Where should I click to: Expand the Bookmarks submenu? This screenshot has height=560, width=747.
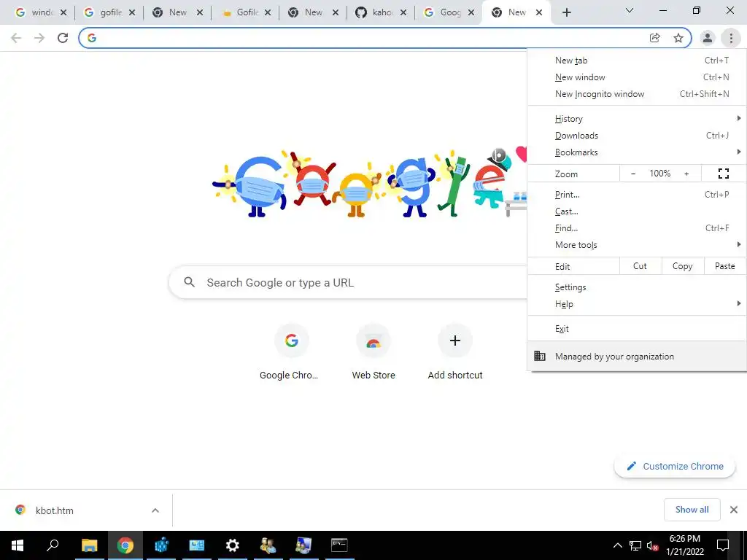(x=637, y=152)
